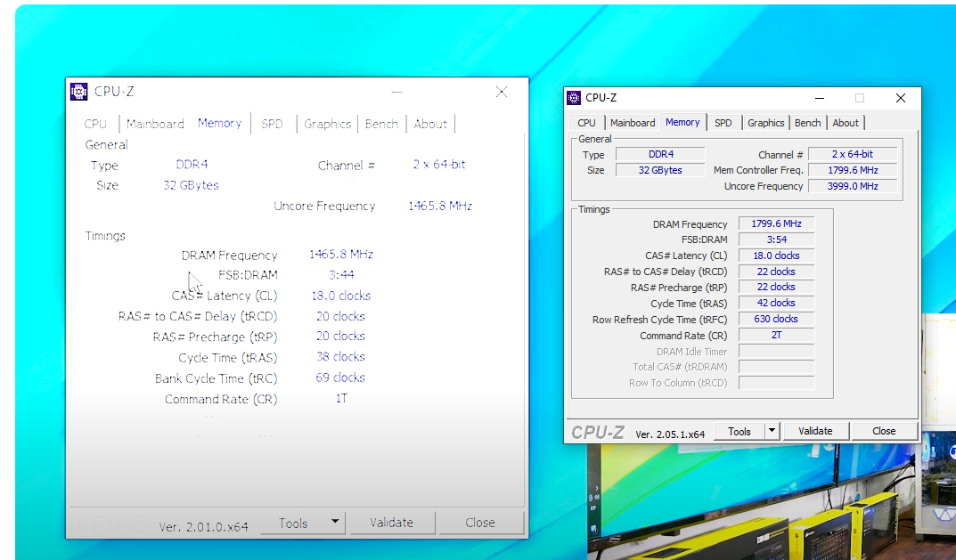Open Graphics tab in left CPU-Z window

tap(327, 124)
